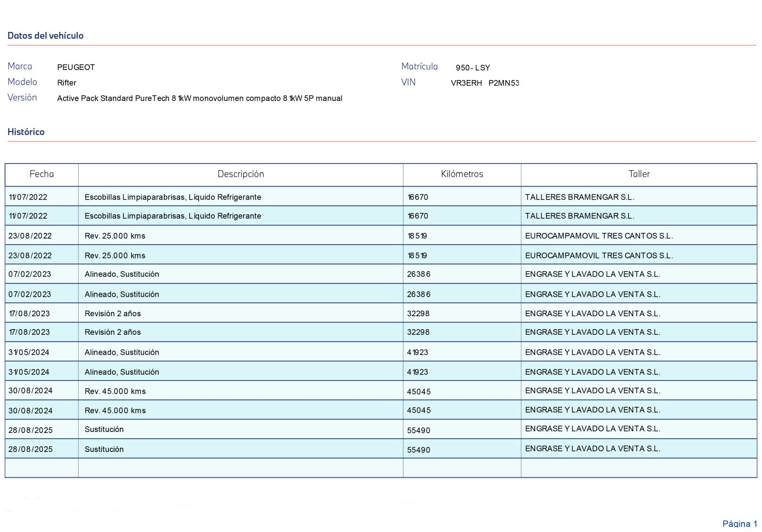
Task: Click the first "Revisión 2 años" description cell
Action: click(x=112, y=313)
